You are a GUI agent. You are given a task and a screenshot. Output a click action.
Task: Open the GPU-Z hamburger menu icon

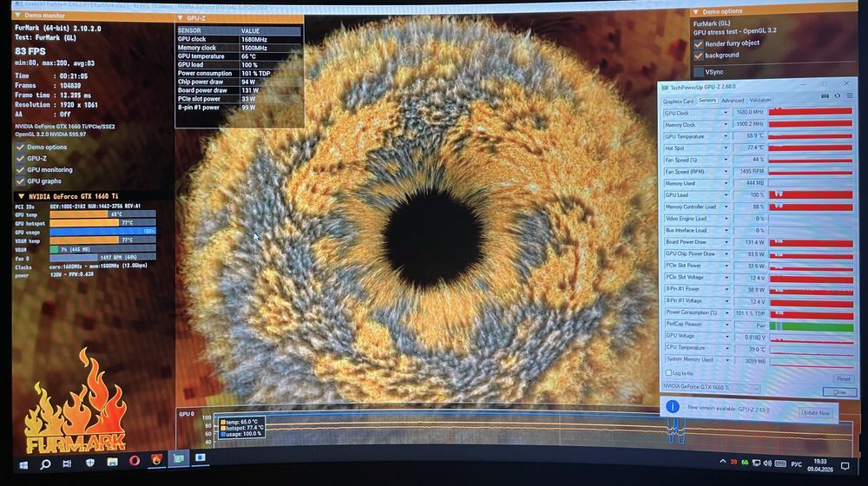[850, 96]
